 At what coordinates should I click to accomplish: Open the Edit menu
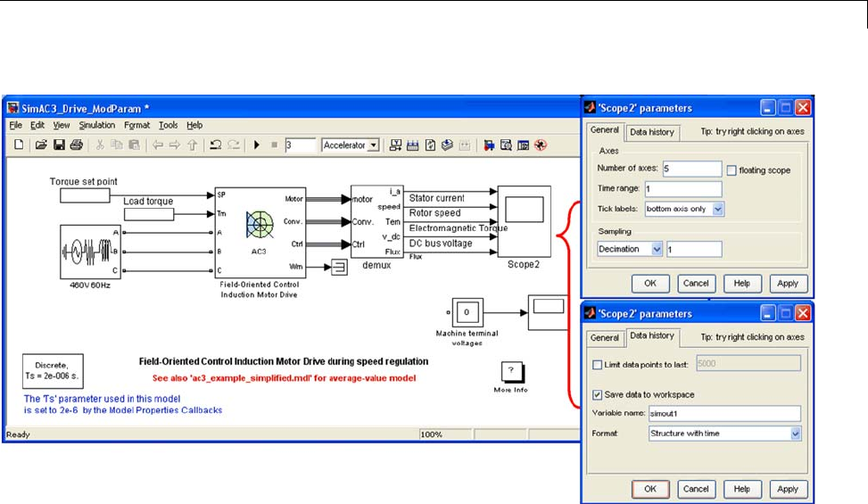coord(37,125)
